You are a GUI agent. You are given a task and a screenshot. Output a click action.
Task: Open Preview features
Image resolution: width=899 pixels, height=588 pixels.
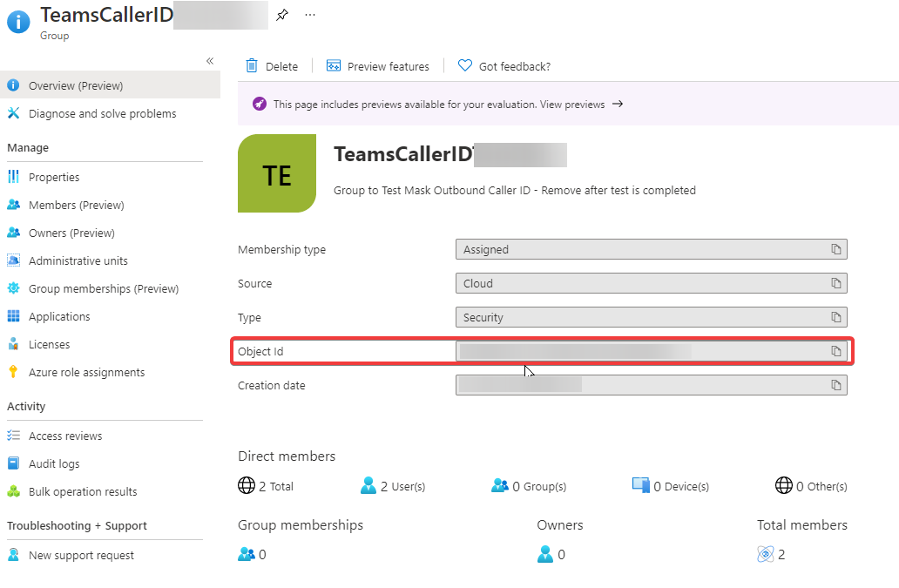(x=378, y=65)
